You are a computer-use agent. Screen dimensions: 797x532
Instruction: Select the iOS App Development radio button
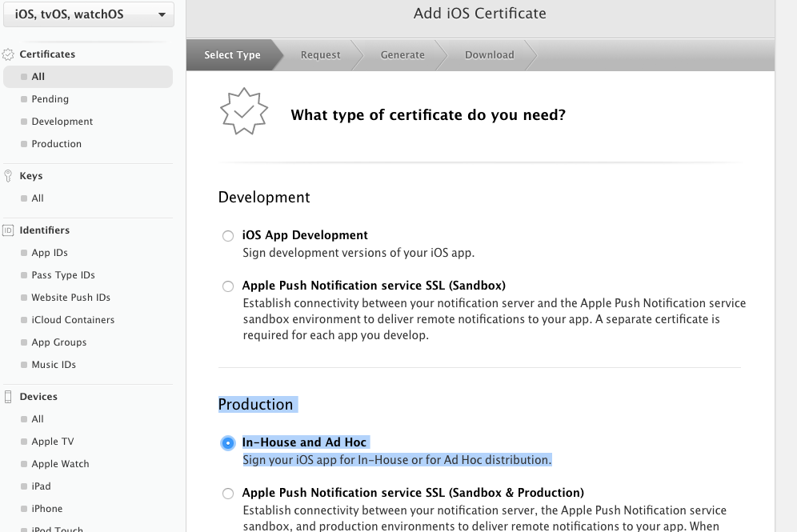pos(228,236)
